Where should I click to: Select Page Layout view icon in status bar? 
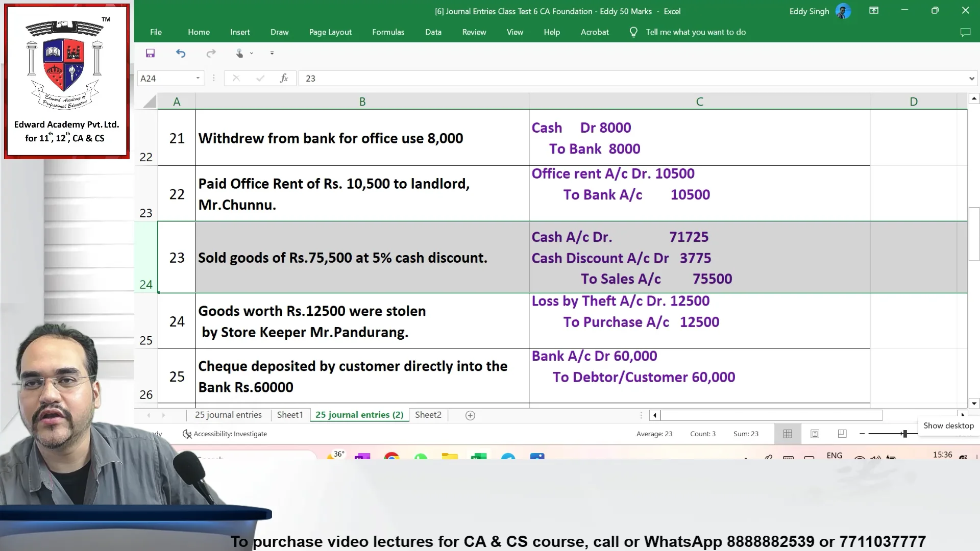pos(815,434)
